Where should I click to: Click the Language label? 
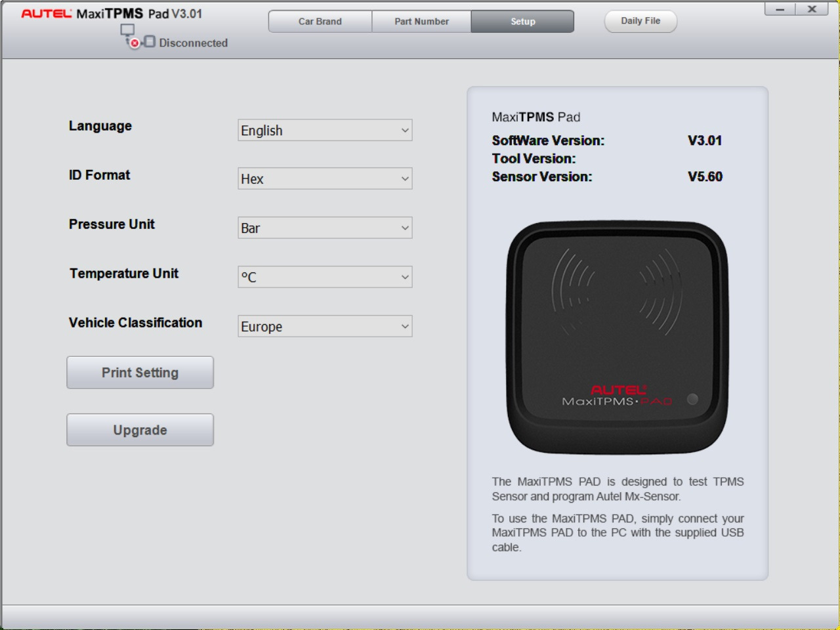pos(100,126)
